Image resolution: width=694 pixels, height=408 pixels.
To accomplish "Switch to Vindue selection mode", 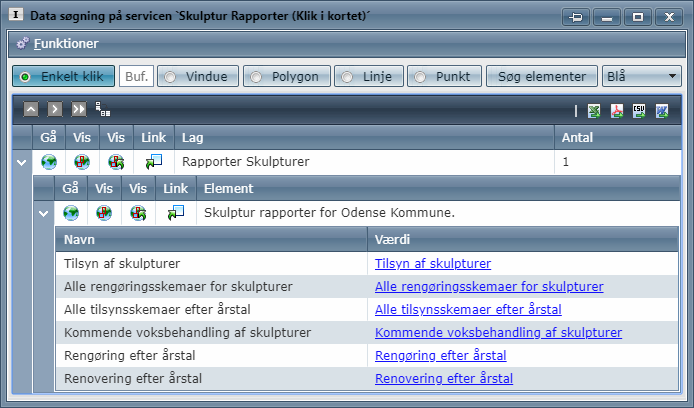I will (199, 76).
